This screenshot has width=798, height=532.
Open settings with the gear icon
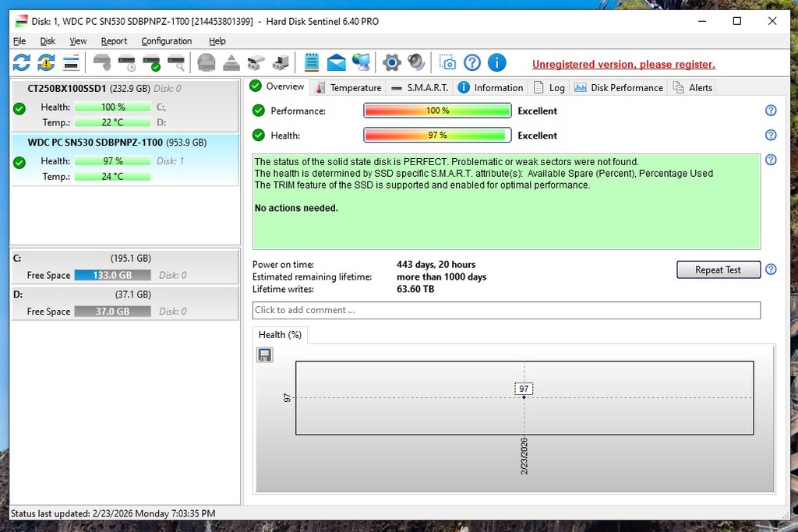pyautogui.click(x=392, y=62)
